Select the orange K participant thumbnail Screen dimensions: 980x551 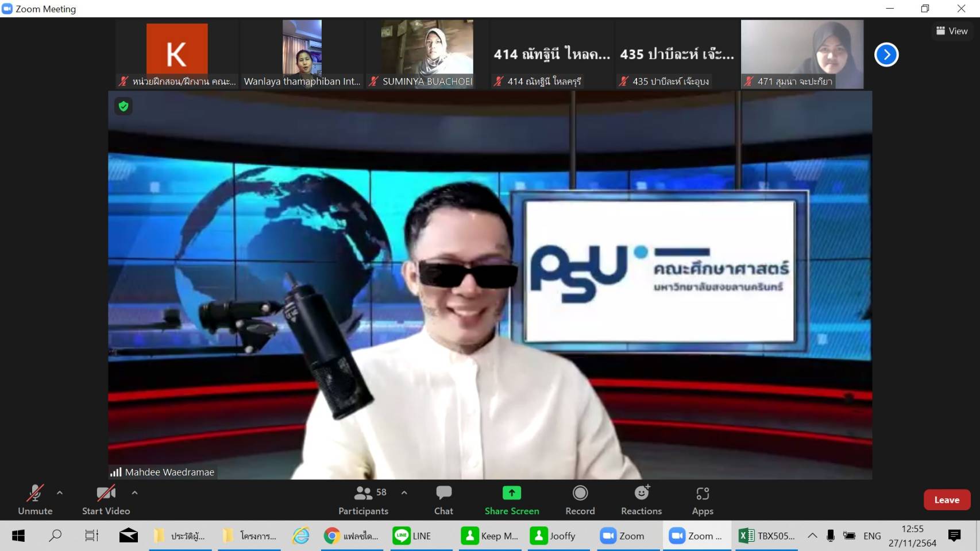[x=177, y=54]
